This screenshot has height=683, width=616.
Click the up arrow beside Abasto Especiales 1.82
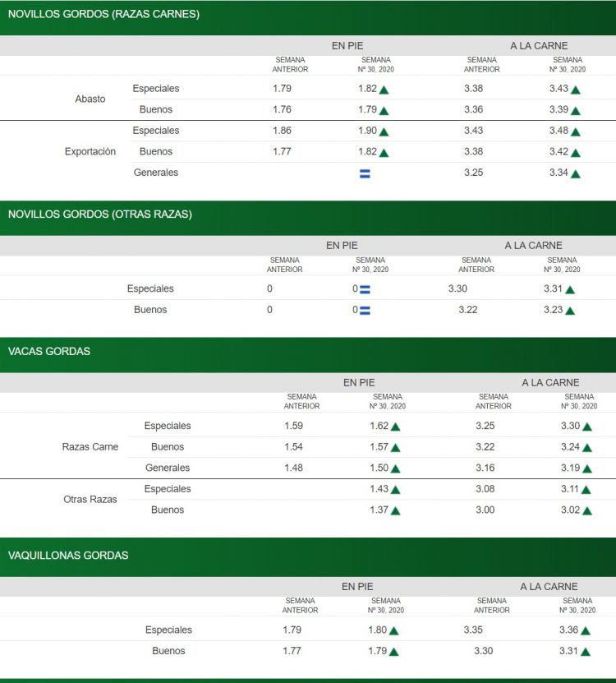point(384,90)
